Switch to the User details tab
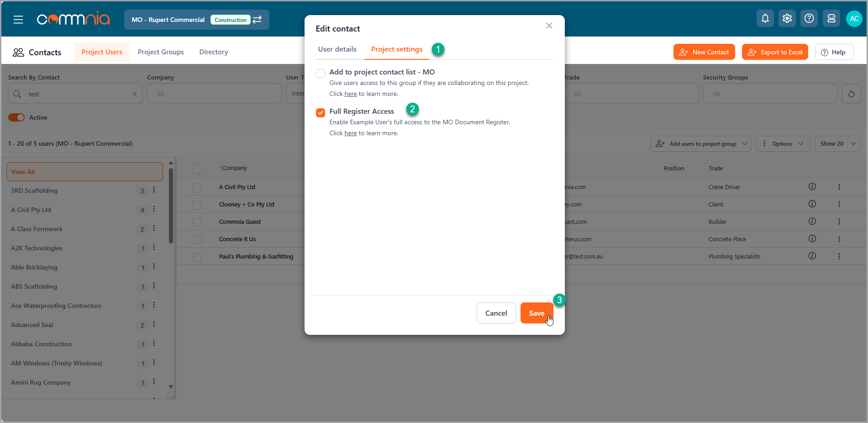 click(337, 49)
